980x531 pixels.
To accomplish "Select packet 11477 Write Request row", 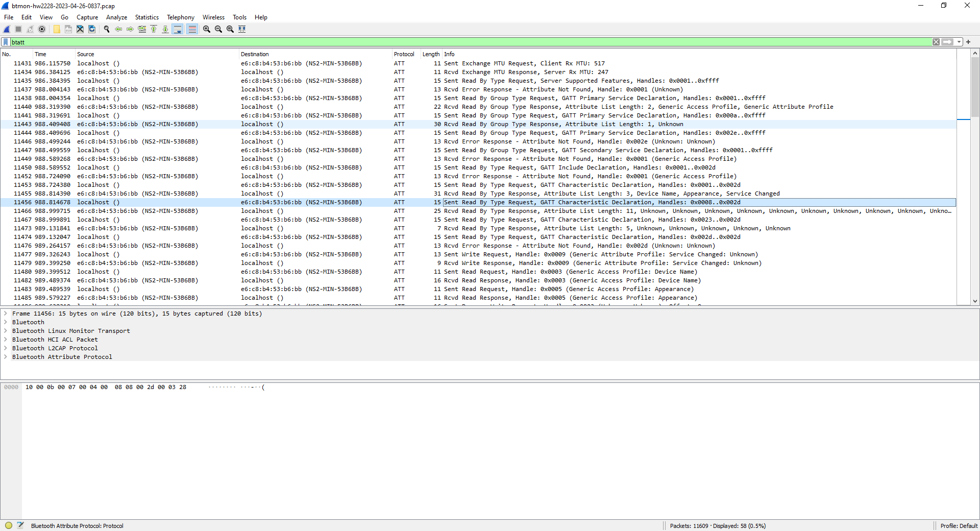I will click(478, 254).
